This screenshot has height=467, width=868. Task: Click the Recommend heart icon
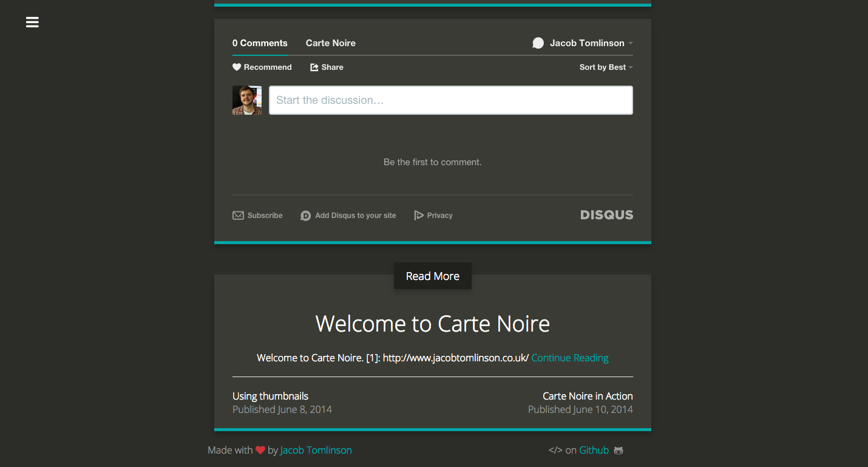237,67
